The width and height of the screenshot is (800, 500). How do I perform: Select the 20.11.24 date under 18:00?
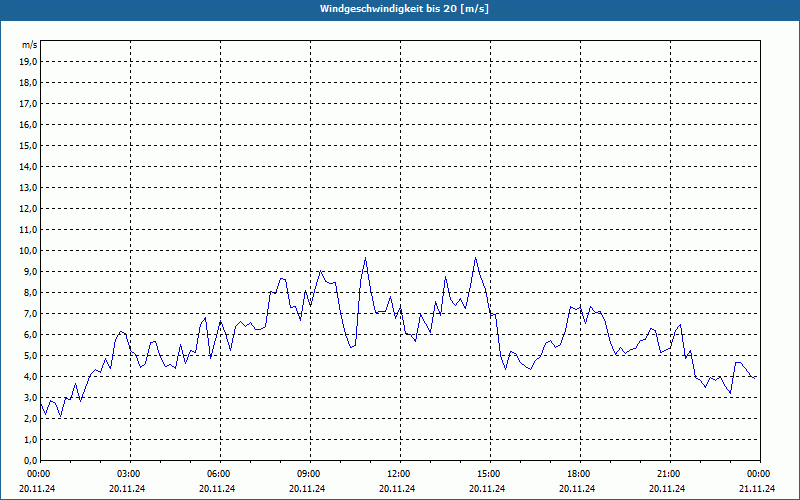577,488
